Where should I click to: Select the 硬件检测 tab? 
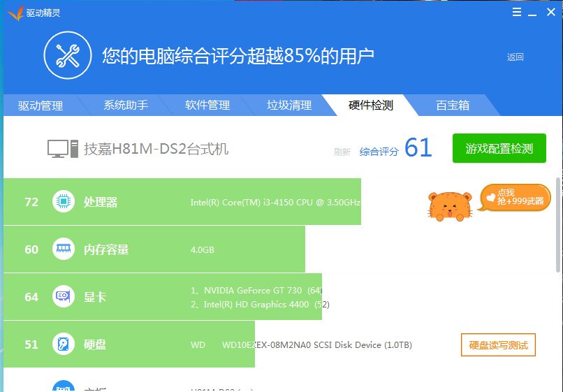(x=371, y=105)
